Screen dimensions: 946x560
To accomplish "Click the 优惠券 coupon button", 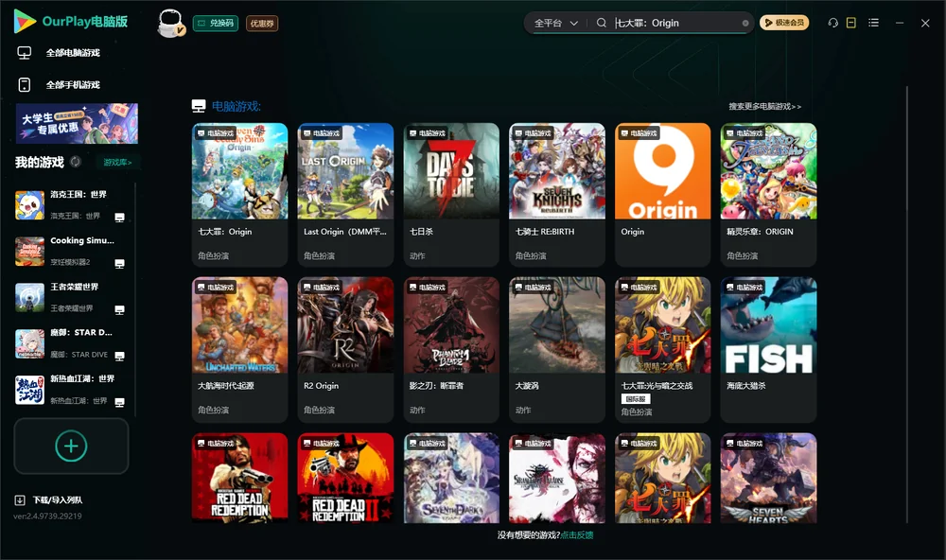I will (262, 24).
